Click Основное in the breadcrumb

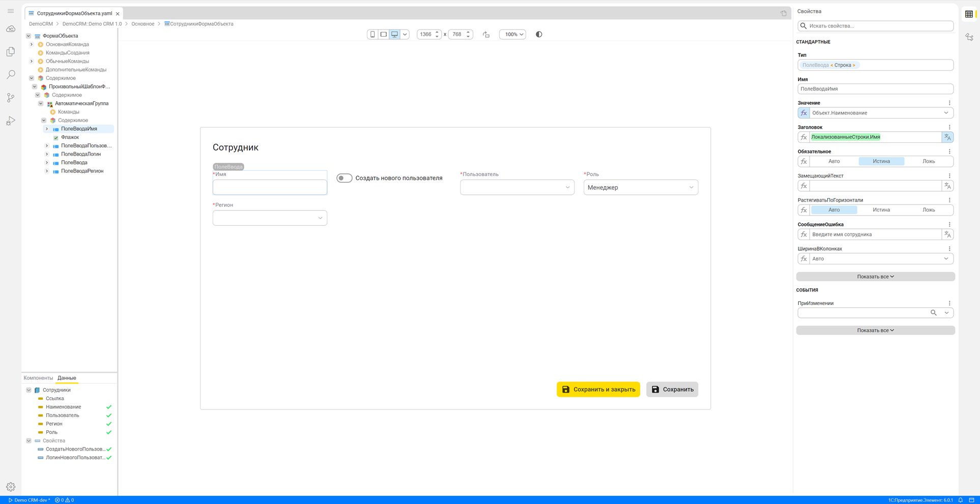[x=142, y=24]
